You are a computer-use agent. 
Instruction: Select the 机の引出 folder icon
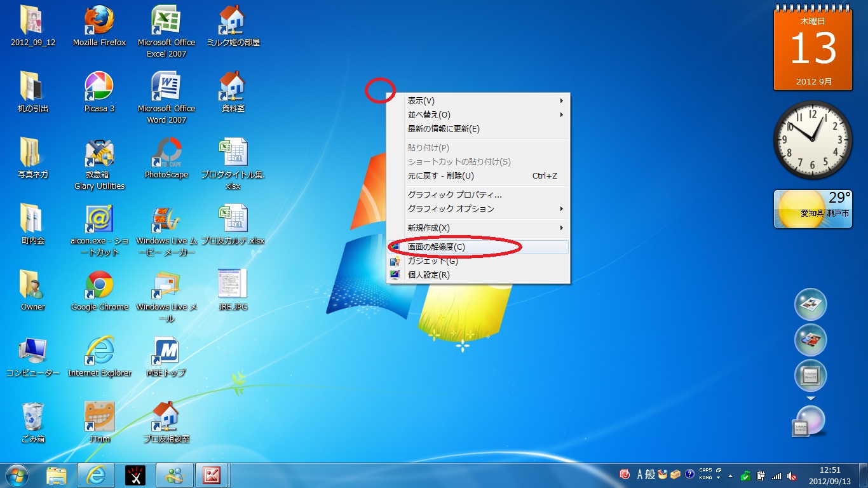click(x=33, y=93)
